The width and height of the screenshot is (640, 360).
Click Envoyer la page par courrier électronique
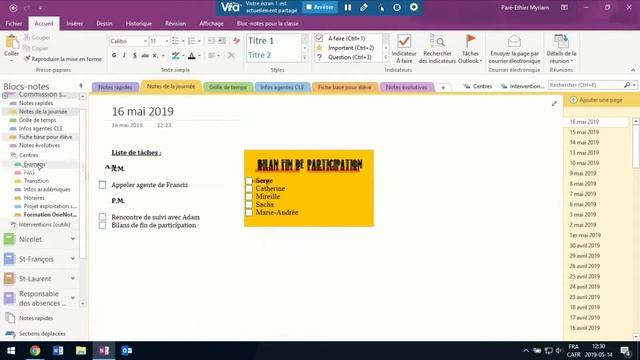(514, 49)
